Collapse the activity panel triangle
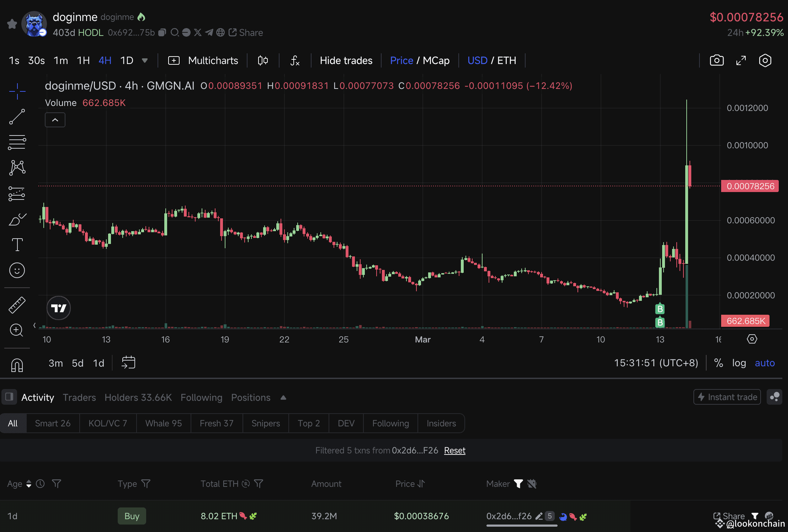788x532 pixels. tap(283, 398)
